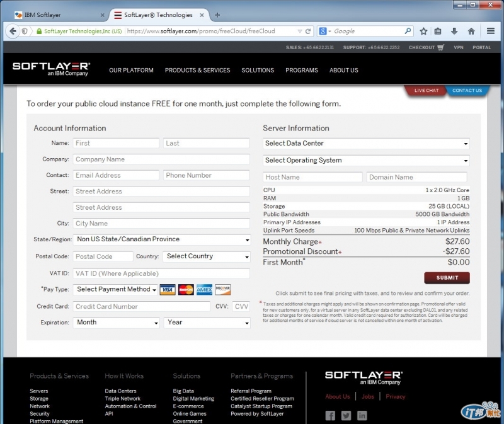This screenshot has height=424, width=504.
Task: Click the Company Name field
Action: click(161, 159)
